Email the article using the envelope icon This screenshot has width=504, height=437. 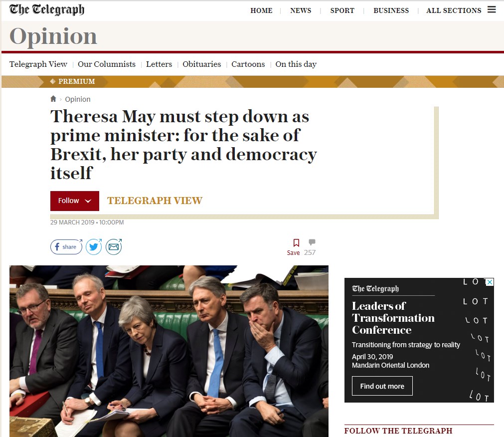pyautogui.click(x=114, y=247)
